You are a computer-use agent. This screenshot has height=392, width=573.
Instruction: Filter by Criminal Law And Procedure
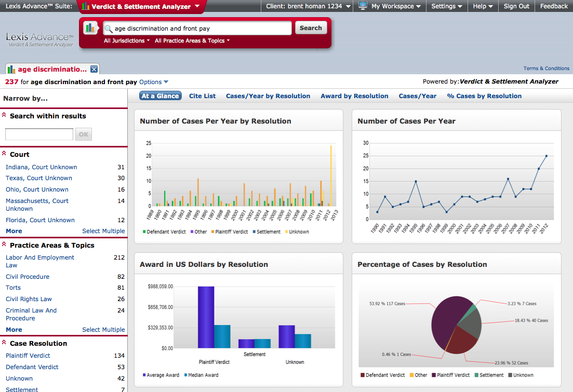(31, 314)
